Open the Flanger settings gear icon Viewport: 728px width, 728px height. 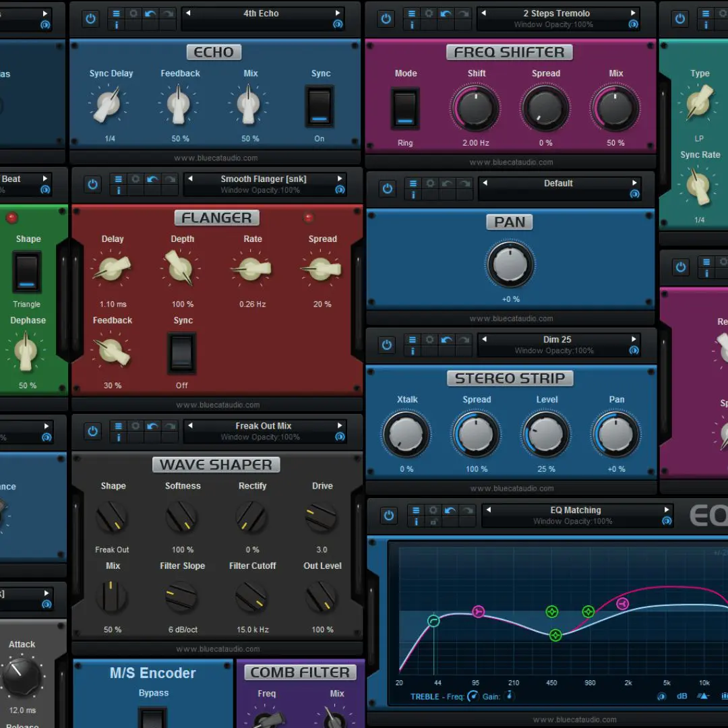pyautogui.click(x=135, y=179)
